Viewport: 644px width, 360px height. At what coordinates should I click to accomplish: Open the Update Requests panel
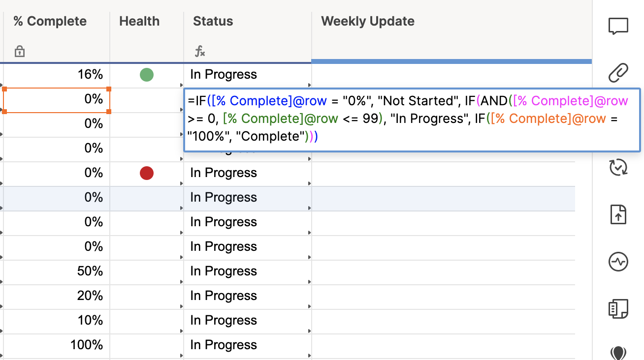pos(618,168)
